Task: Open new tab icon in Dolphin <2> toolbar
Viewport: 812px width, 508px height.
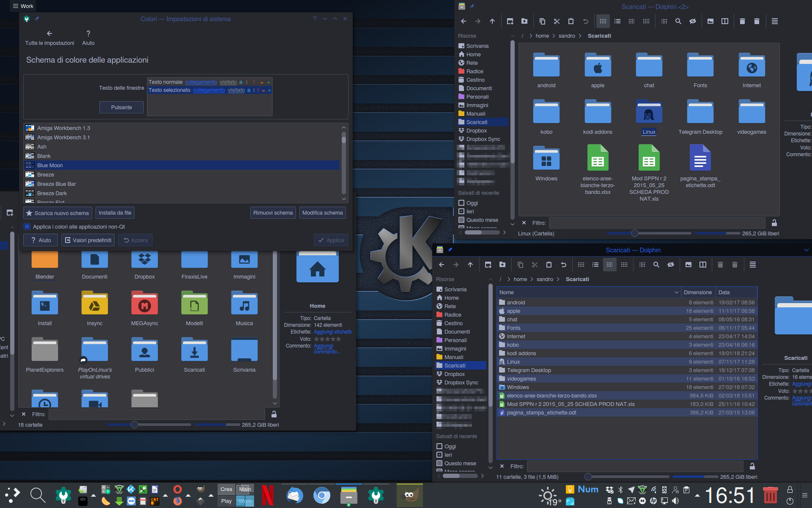Action: [510, 21]
